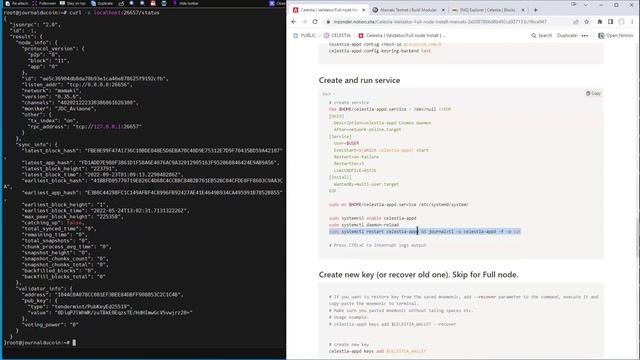The image size is (640, 360).
Task: Bookmark this page with the star icon
Action: coord(587,22)
